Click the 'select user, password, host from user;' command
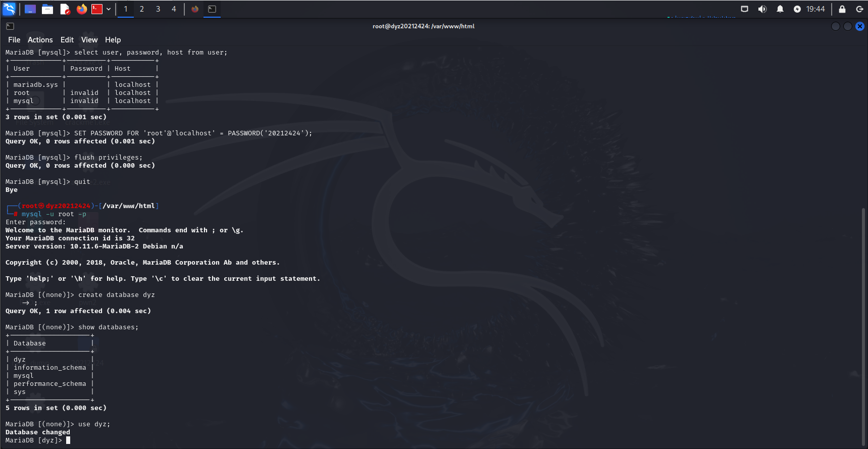Viewport: 868px width, 449px height. (151, 53)
